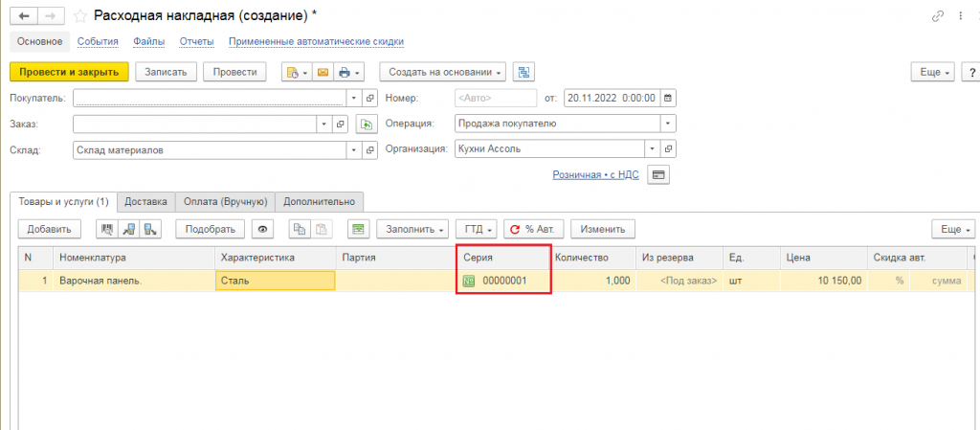Open the Заполнить dropdown menu
Screen dimensions: 980x430
413,230
